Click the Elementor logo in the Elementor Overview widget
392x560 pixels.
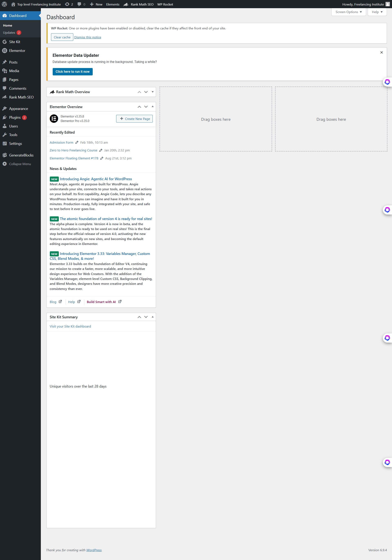[54, 119]
